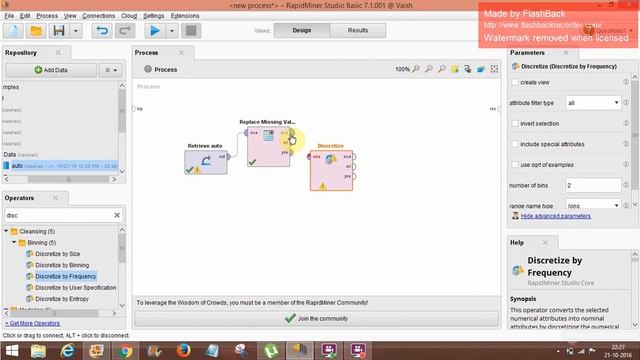Open Internet Explorer from the taskbar
640x360 pixels.
(67, 351)
